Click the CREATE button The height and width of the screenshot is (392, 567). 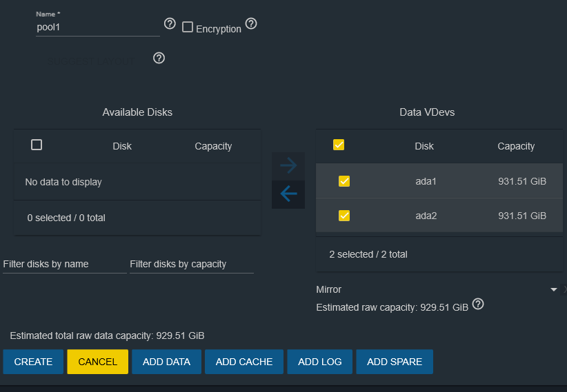33,362
